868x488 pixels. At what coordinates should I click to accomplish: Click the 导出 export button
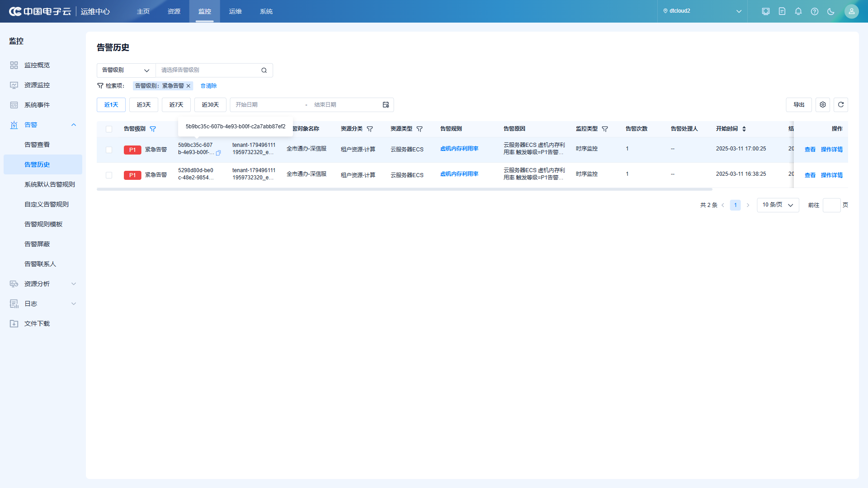pyautogui.click(x=799, y=105)
